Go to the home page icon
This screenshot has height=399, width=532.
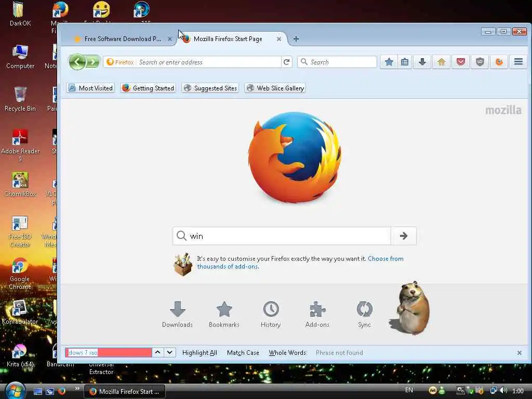point(442,62)
